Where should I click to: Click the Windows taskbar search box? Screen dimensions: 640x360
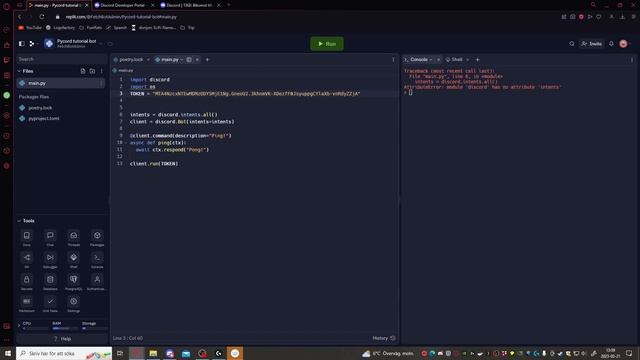tap(64, 353)
